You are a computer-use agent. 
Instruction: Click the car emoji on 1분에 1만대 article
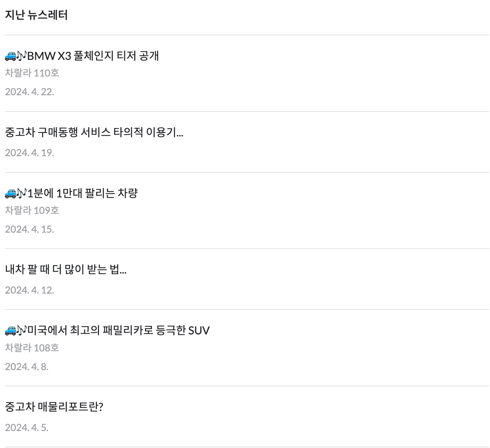11,193
